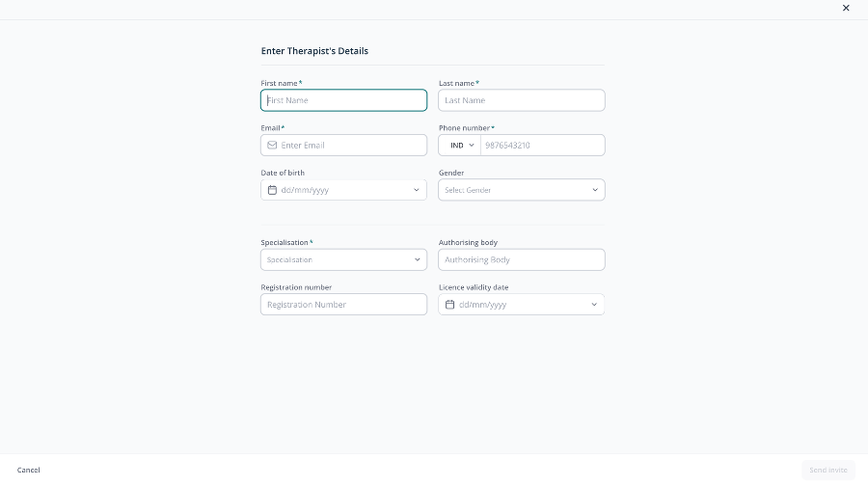The image size is (868, 486).
Task: Expand the Licence validity date chevron
Action: pyautogui.click(x=594, y=305)
